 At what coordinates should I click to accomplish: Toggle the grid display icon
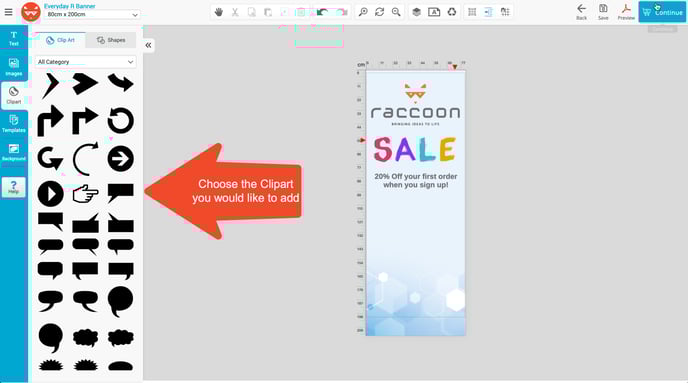[472, 12]
